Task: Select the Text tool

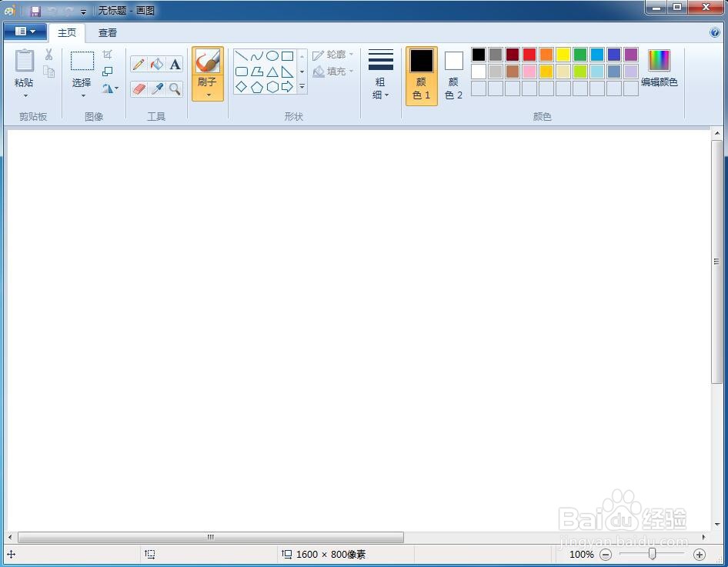Action: click(175, 64)
